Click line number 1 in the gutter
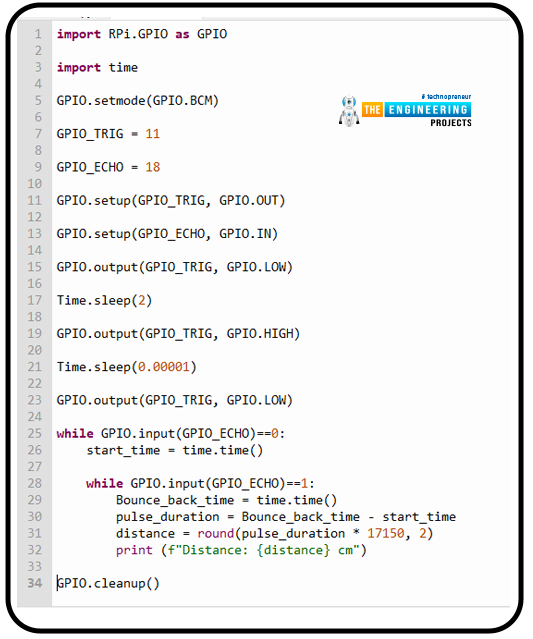Screen dimensions: 533x639 coord(38,34)
